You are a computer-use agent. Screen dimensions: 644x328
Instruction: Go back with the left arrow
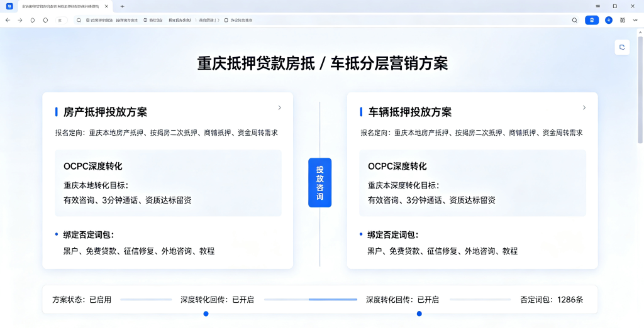point(8,20)
